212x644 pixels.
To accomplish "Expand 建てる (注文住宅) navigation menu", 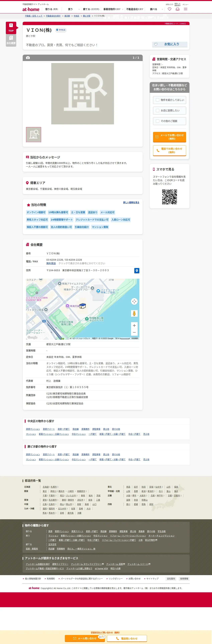I will tap(91, 9).
